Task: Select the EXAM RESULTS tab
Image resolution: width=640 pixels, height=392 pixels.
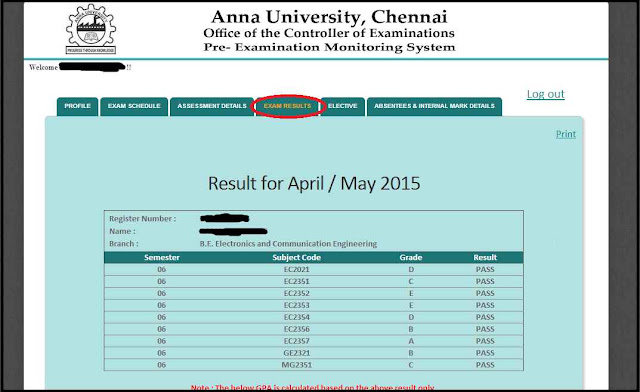Action: 287,107
